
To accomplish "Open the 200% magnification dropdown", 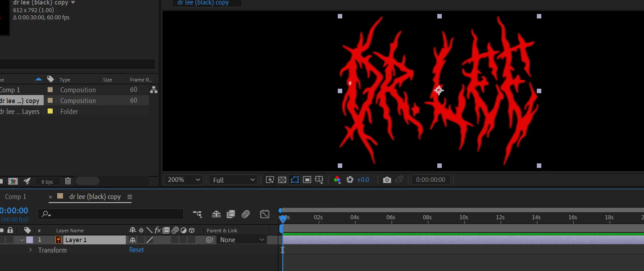I will click(x=184, y=180).
